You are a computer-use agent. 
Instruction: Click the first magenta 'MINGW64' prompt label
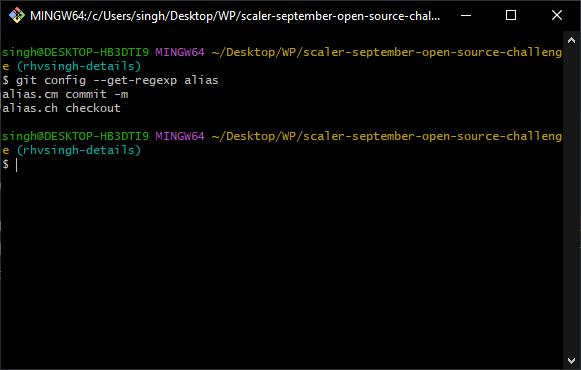coord(180,52)
